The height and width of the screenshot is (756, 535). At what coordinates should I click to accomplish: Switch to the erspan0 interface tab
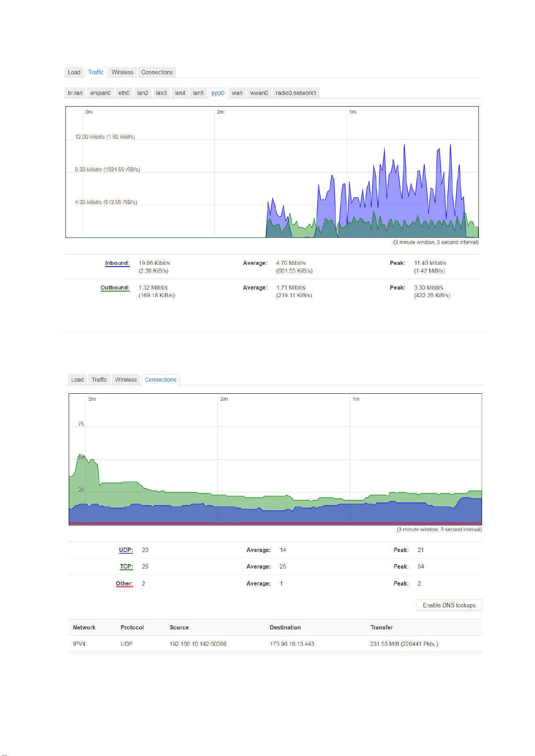point(100,93)
